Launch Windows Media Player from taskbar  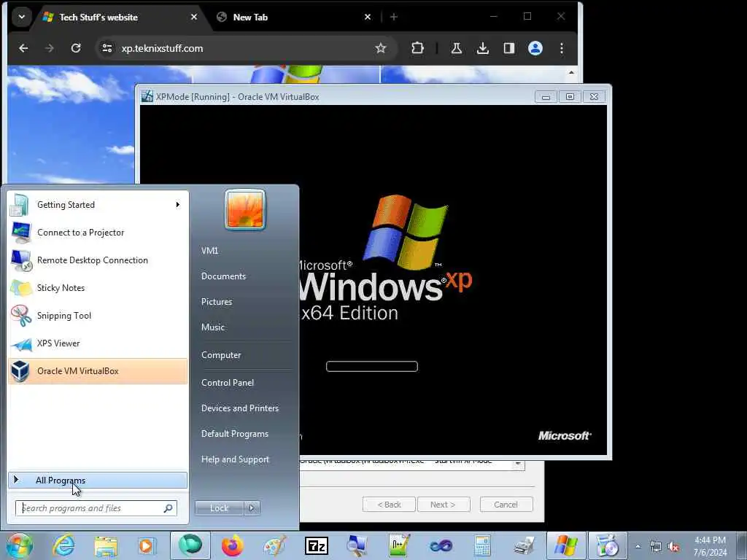147,546
